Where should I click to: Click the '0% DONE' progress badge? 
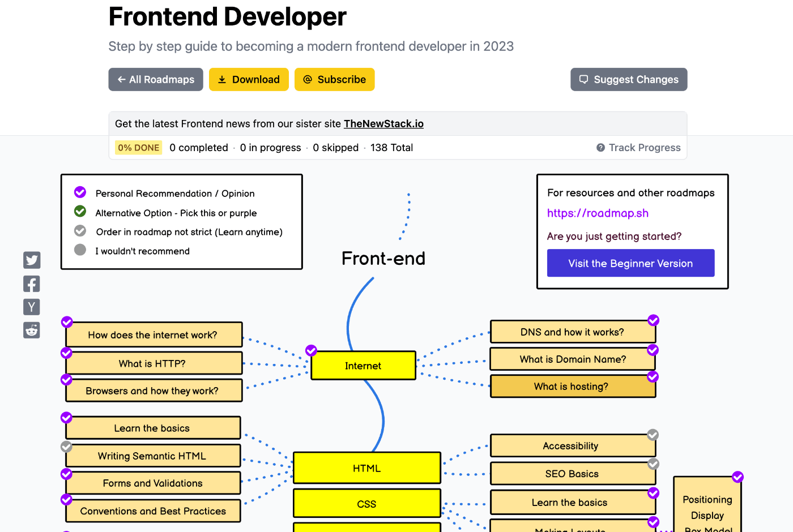(139, 148)
